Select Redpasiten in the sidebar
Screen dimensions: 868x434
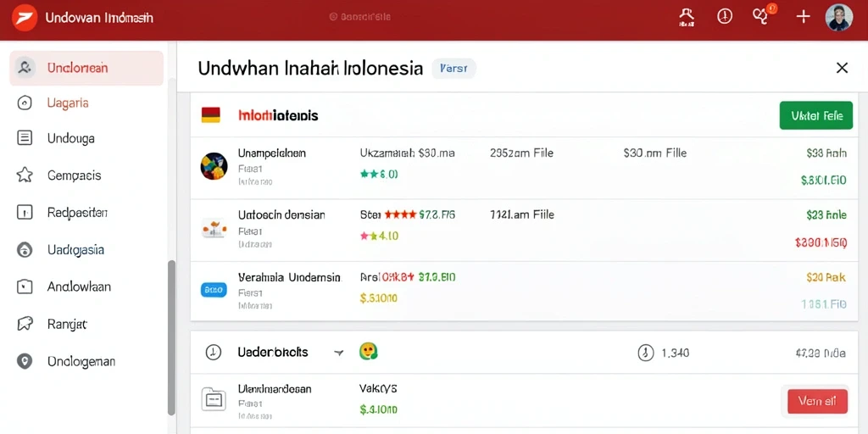(x=77, y=212)
